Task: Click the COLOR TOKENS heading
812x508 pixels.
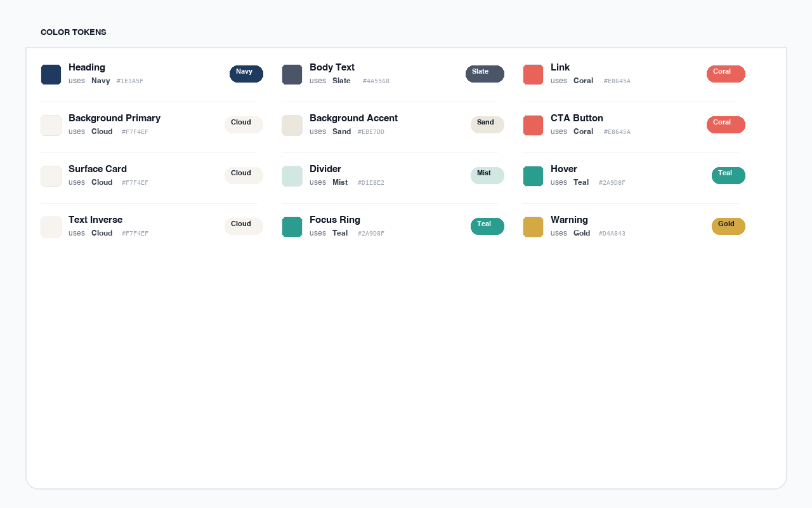Action: (x=73, y=32)
